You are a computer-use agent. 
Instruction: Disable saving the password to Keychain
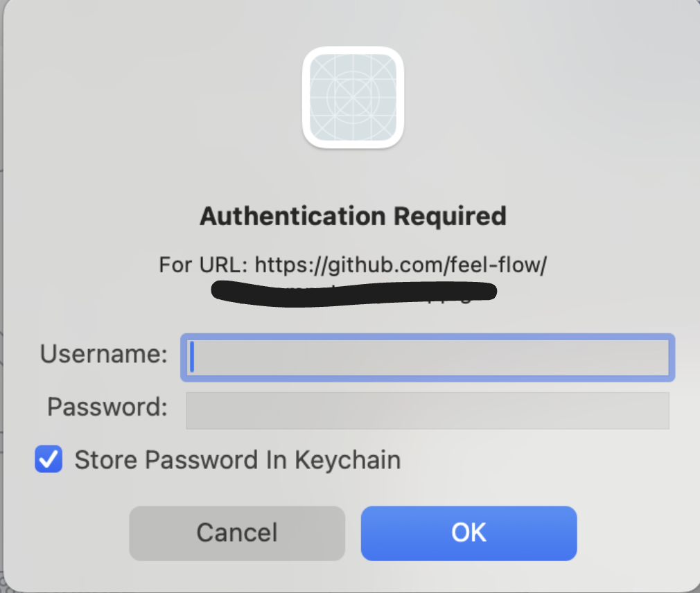[49, 459]
